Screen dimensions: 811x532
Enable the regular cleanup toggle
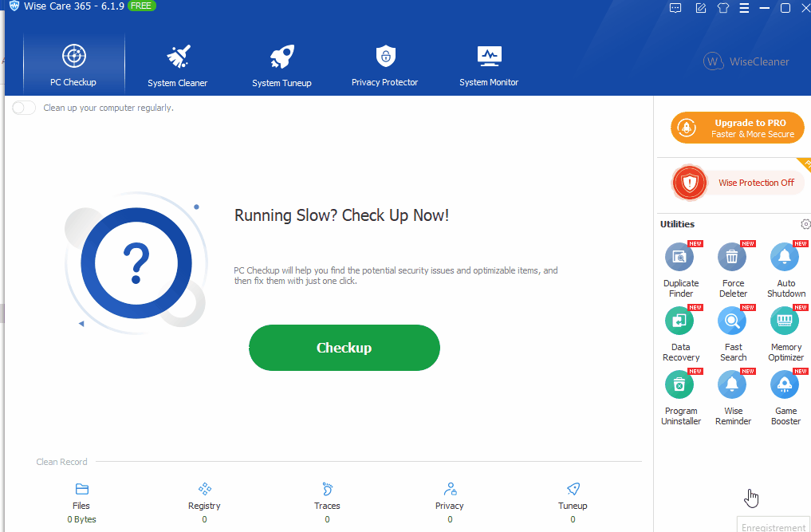[x=24, y=108]
